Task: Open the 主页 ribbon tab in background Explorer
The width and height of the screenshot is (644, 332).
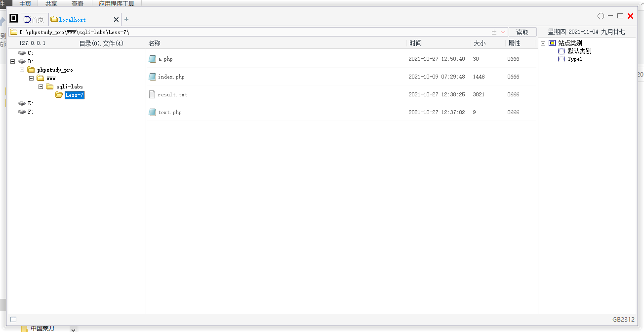Action: [25, 3]
